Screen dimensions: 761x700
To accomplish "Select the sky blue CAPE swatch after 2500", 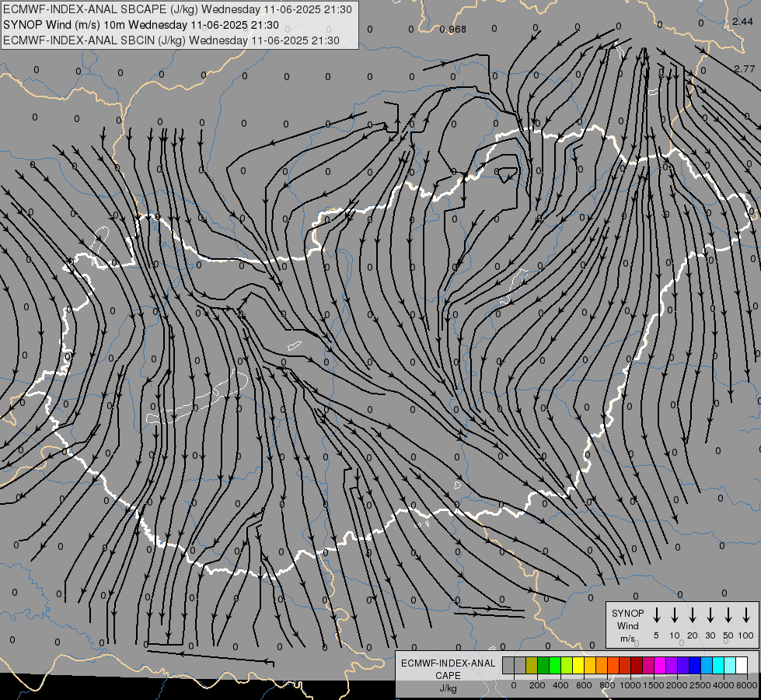I will pyautogui.click(x=706, y=665).
